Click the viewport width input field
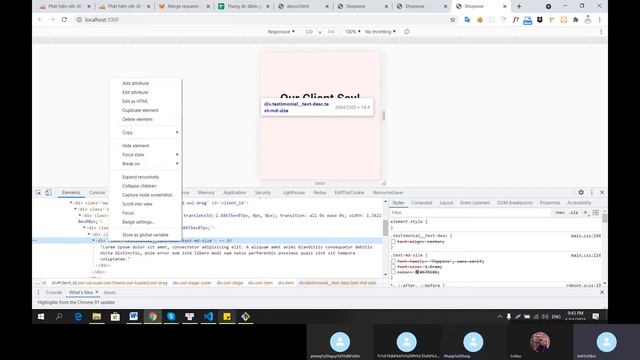The width and height of the screenshot is (640, 360). click(x=309, y=31)
